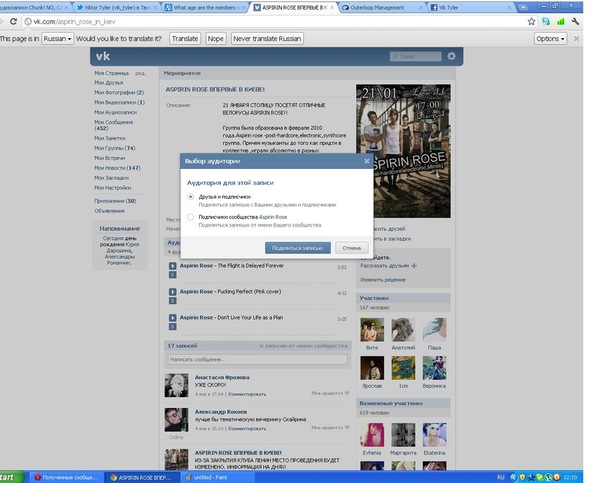Image resolution: width=604 pixels, height=483 pixels.
Task: Switch to Viktor Tyler Twitter tab
Action: tap(116, 7)
